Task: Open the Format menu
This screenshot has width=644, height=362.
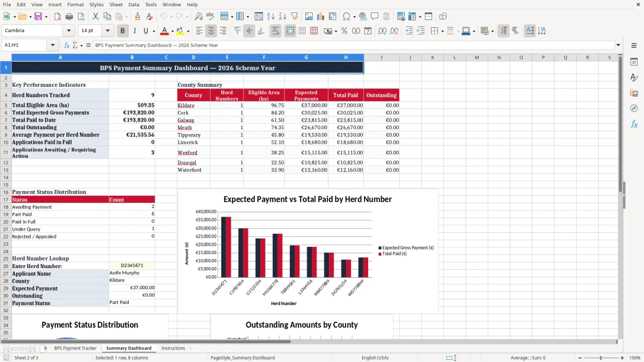Action: (x=75, y=4)
